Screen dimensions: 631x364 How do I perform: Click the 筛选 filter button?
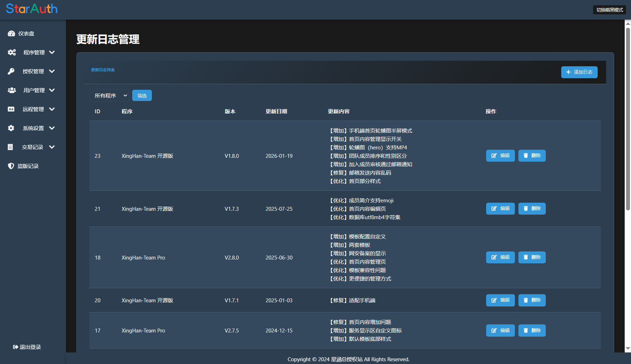tap(142, 95)
